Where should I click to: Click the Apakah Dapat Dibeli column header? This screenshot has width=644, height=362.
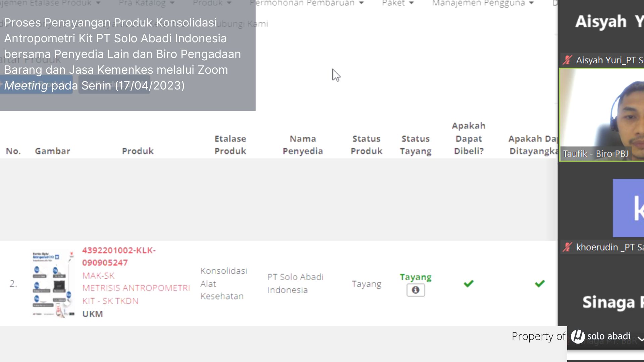469,138
